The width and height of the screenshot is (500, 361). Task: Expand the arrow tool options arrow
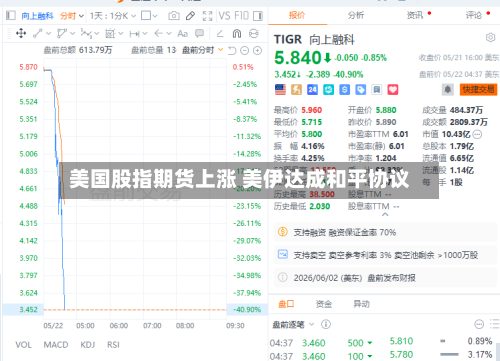[169, 33]
